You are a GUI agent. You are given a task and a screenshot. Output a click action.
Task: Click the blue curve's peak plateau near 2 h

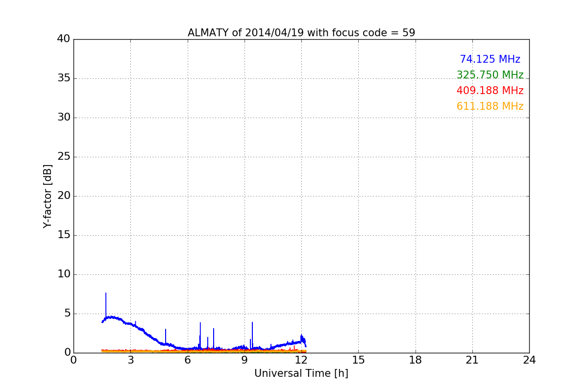pos(112,318)
